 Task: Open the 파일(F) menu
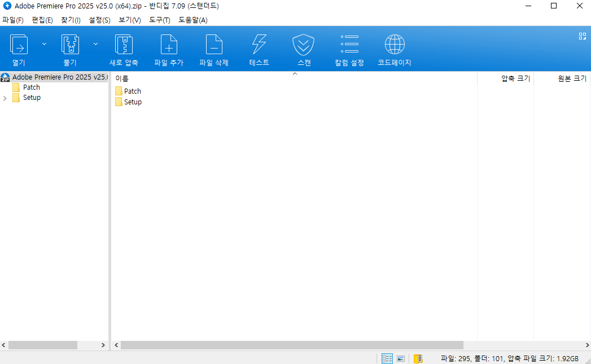click(13, 20)
